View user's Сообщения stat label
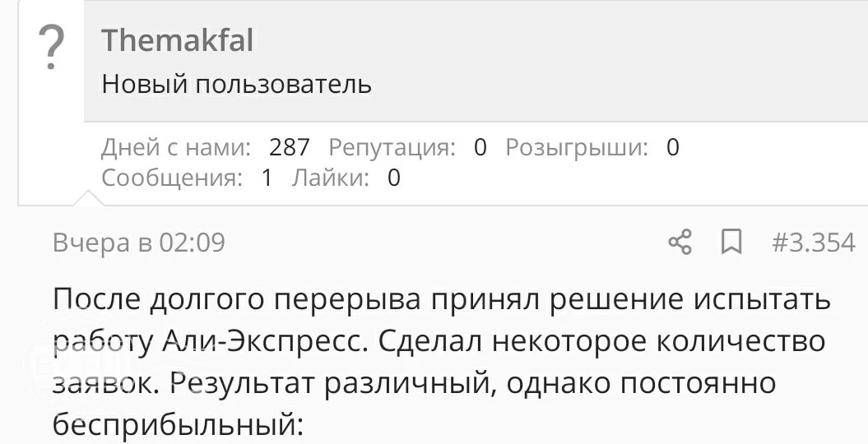The image size is (868, 444). coord(172,178)
